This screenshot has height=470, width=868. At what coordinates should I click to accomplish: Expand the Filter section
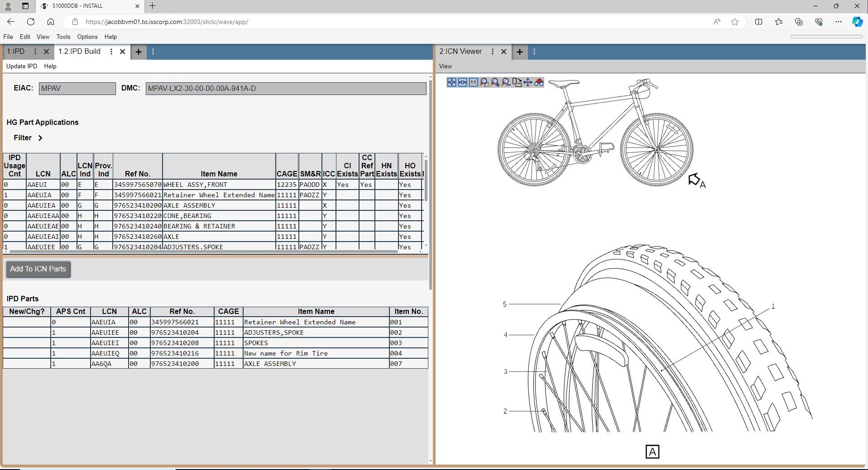40,138
